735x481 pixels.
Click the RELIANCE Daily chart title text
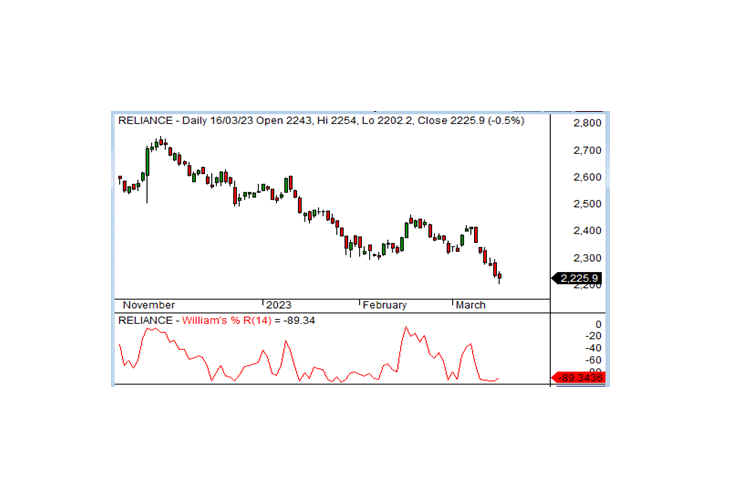coord(321,120)
